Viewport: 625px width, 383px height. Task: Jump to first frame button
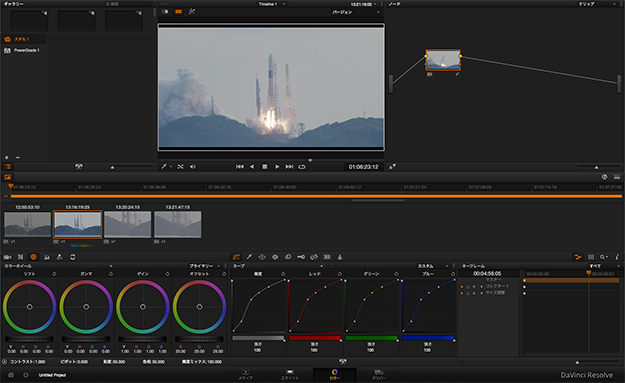[240, 167]
